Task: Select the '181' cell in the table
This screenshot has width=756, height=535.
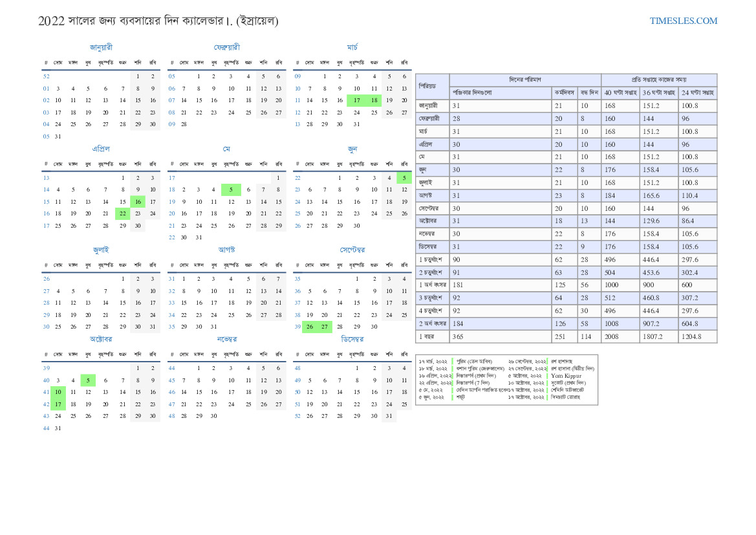Action: (x=501, y=285)
